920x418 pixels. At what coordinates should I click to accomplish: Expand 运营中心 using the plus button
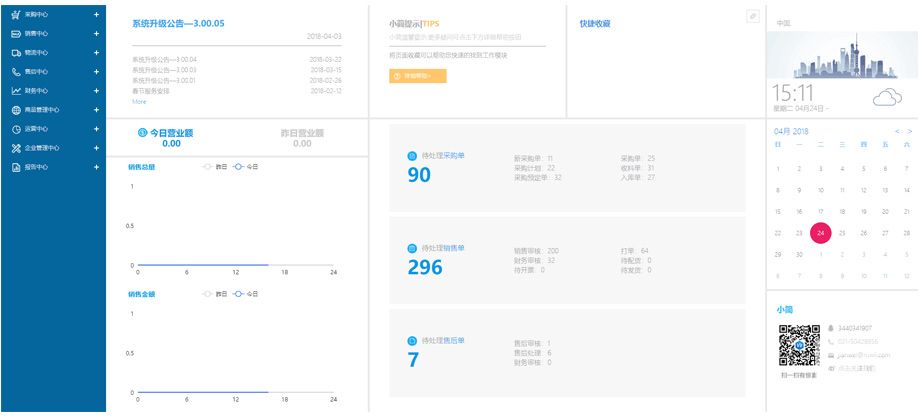point(96,129)
